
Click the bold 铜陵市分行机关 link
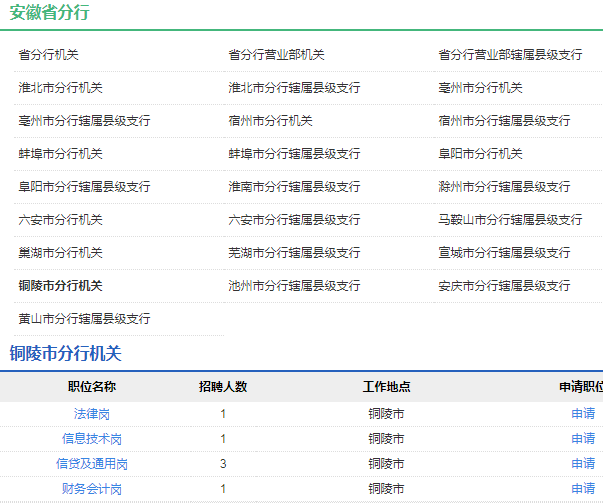tap(60, 286)
